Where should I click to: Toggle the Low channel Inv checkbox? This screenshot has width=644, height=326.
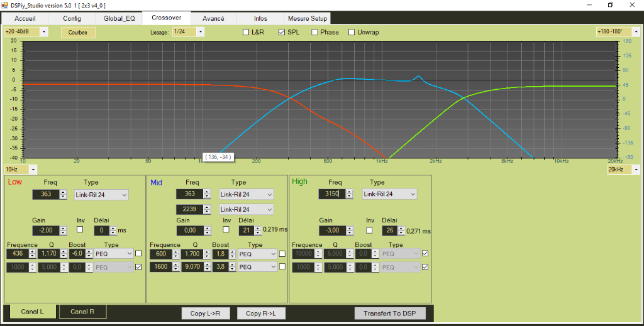point(80,229)
